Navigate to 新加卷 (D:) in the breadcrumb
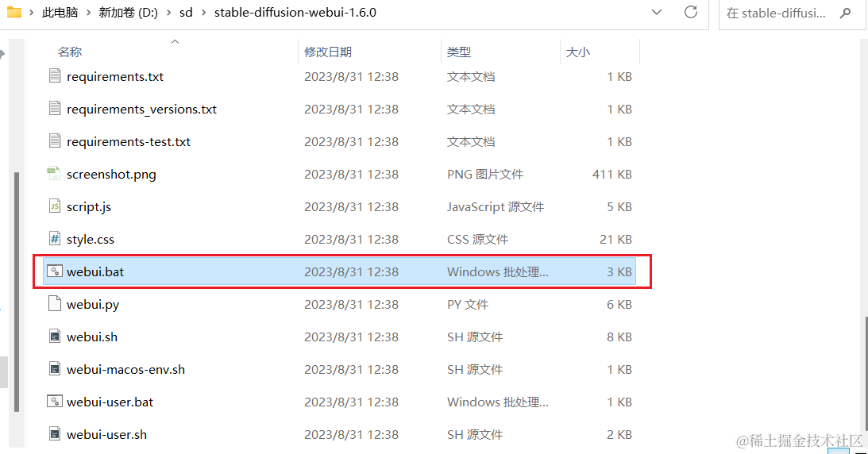 point(129,13)
